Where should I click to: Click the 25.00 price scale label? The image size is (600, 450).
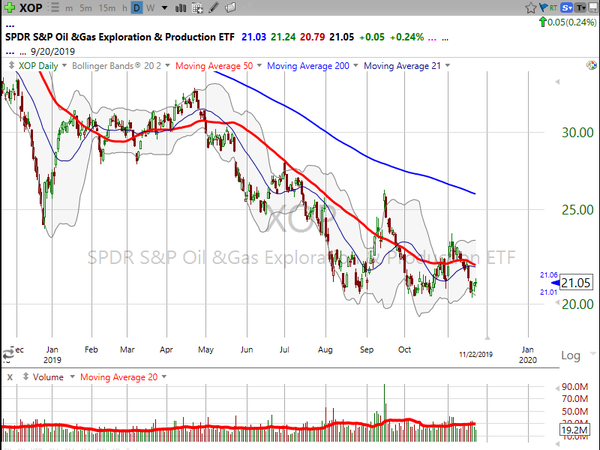coord(577,210)
